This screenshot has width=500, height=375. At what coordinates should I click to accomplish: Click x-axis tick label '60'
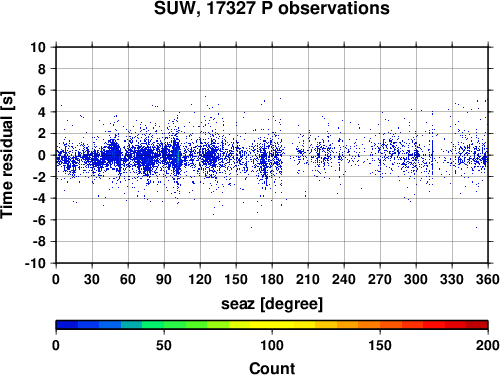[x=128, y=279]
